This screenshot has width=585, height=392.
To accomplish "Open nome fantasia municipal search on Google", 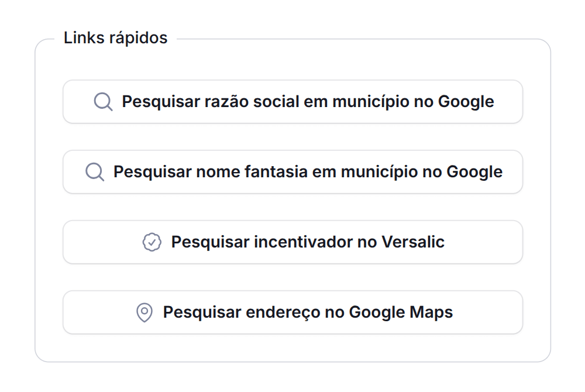I will coord(292,171).
